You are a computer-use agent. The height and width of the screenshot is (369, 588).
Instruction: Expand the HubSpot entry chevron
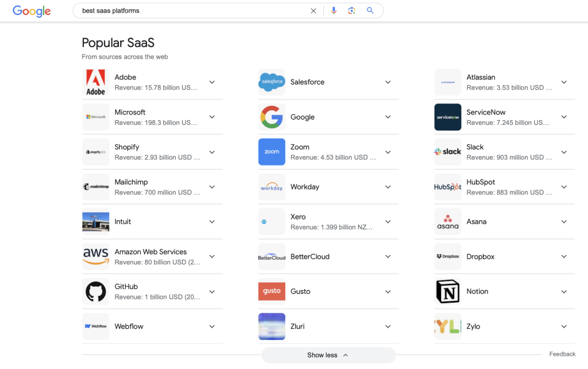click(x=564, y=187)
